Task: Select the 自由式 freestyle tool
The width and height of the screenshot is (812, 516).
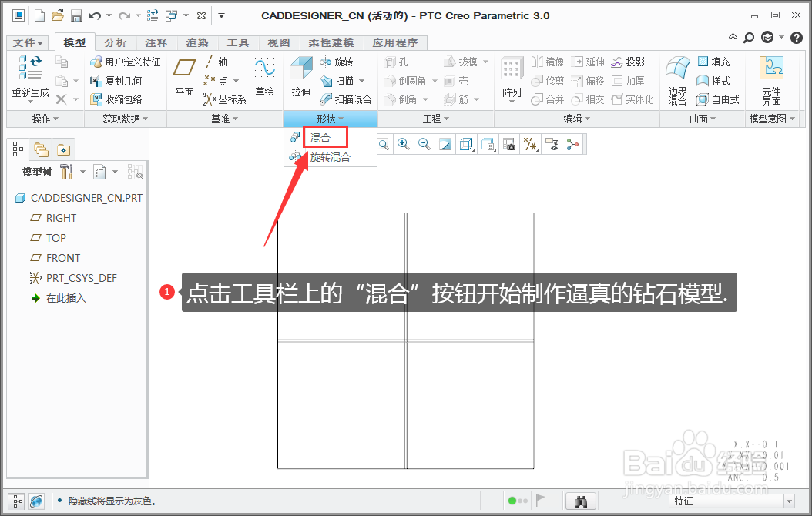Action: (x=718, y=99)
